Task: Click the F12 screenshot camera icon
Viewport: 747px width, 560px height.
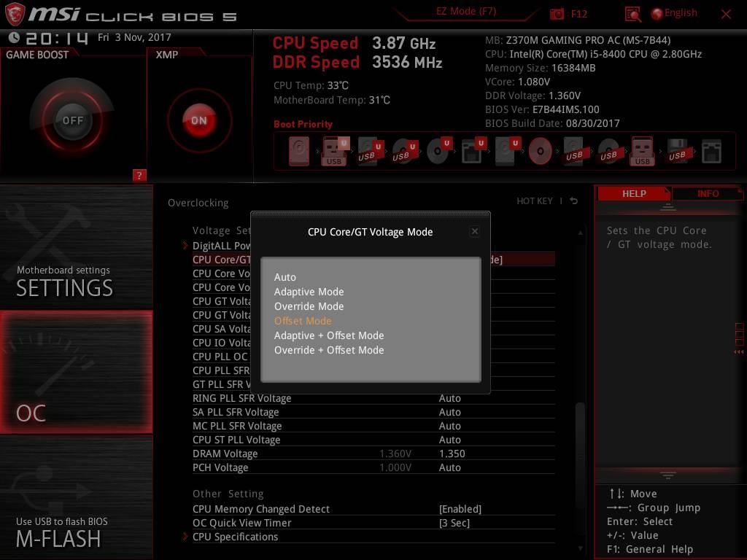Action: [557, 15]
